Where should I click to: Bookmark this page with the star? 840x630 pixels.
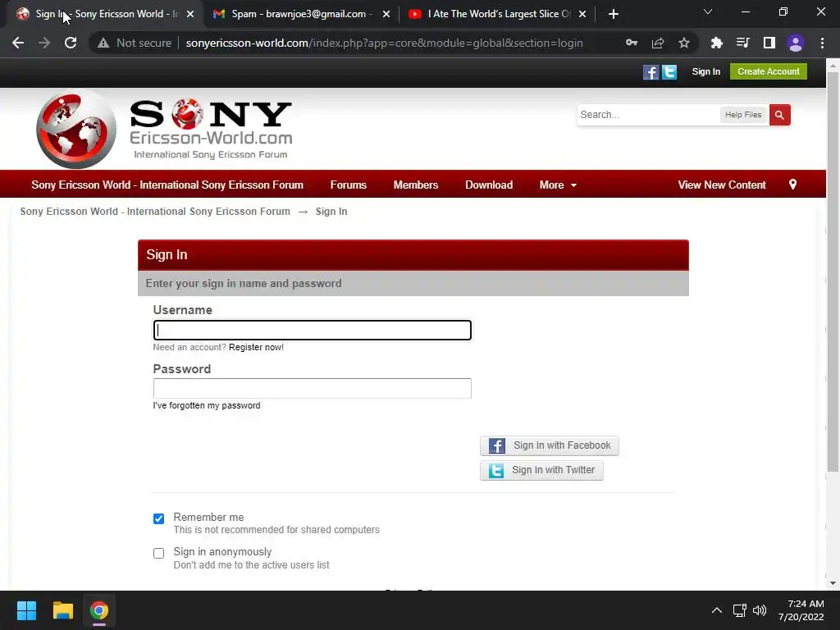tap(684, 43)
